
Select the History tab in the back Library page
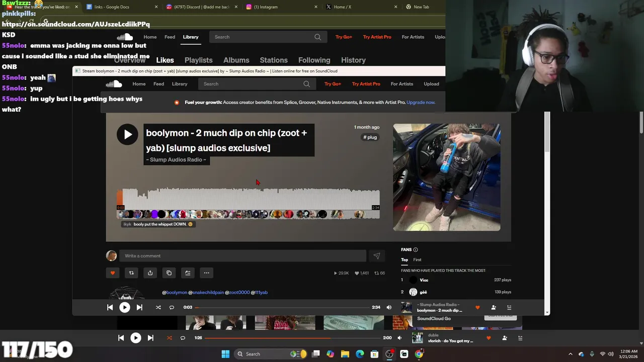(x=353, y=60)
